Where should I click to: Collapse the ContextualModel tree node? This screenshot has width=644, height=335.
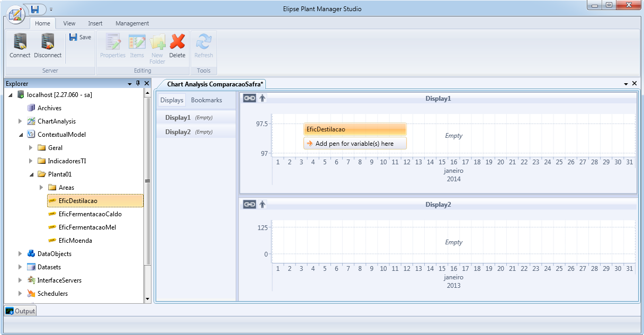click(20, 135)
